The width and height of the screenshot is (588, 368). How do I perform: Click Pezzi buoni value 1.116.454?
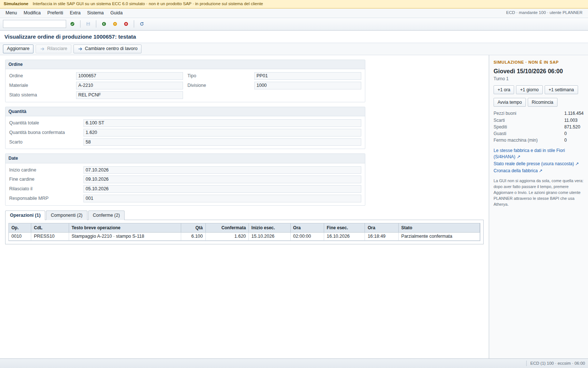click(574, 113)
